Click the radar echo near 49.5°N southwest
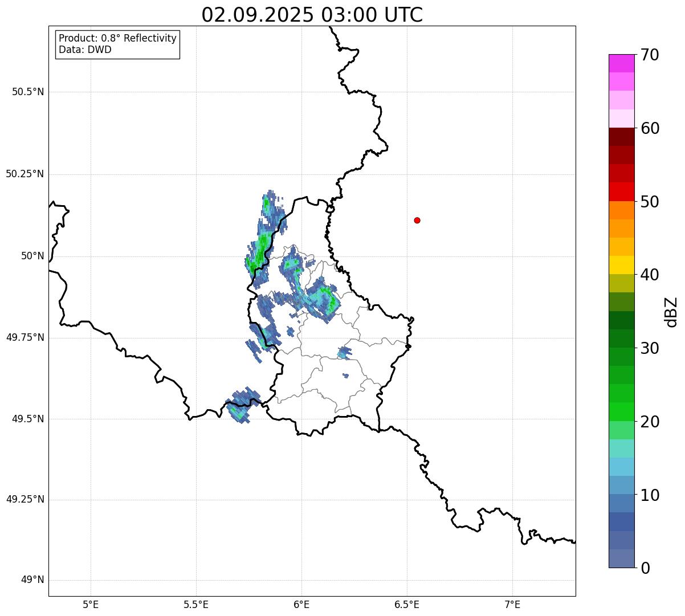The width and height of the screenshot is (685, 616). coord(242,405)
